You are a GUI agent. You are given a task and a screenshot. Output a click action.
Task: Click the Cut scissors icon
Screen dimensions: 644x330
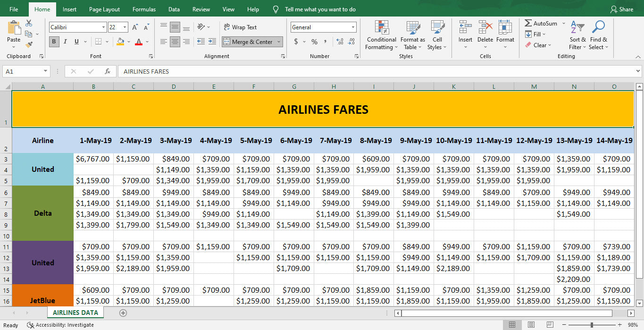click(29, 23)
